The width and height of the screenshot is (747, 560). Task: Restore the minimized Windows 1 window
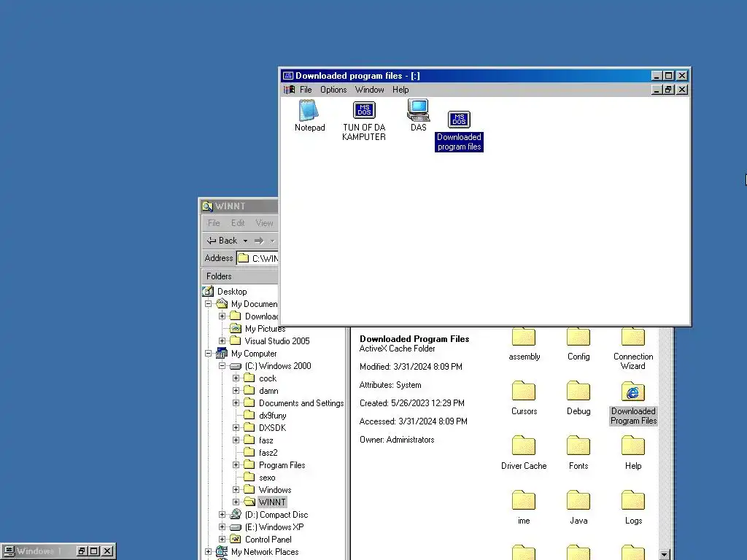pyautogui.click(x=82, y=551)
